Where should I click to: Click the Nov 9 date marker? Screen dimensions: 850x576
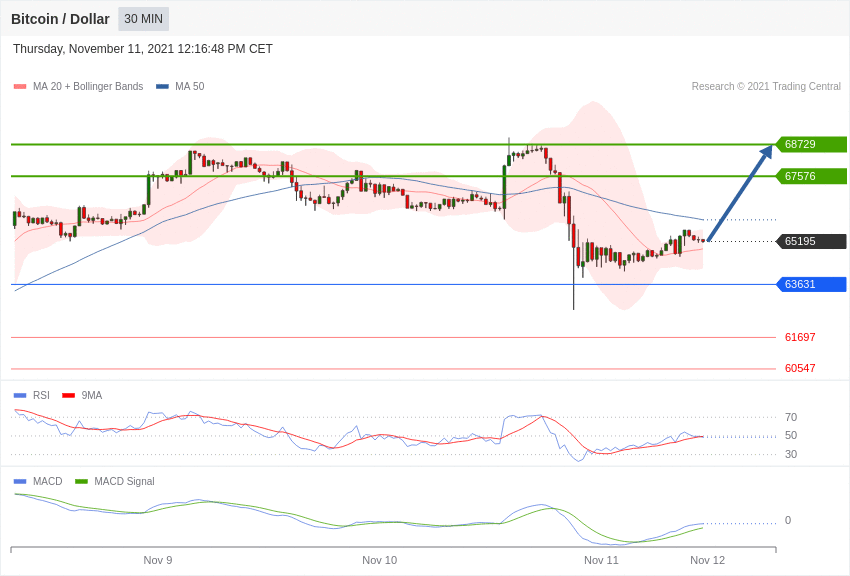[x=158, y=560]
